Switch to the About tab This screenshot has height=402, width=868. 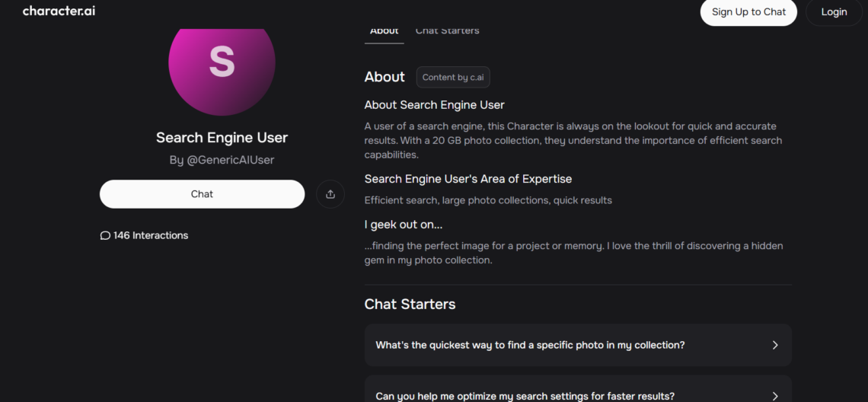(385, 31)
